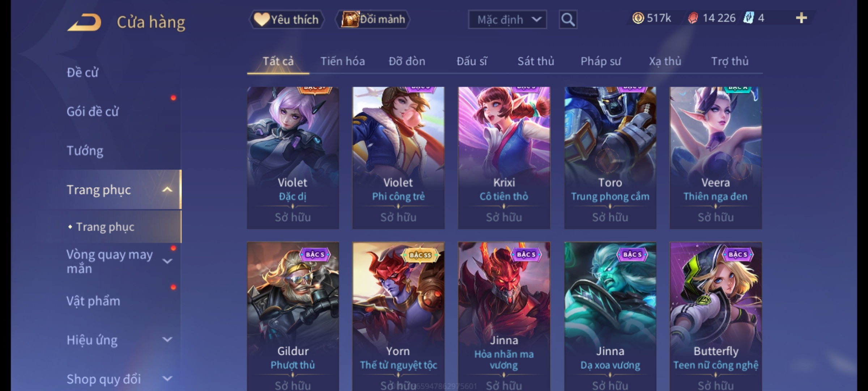Click the back arrow beside Cửa hàng
This screenshot has width=868, height=391.
click(x=84, y=22)
